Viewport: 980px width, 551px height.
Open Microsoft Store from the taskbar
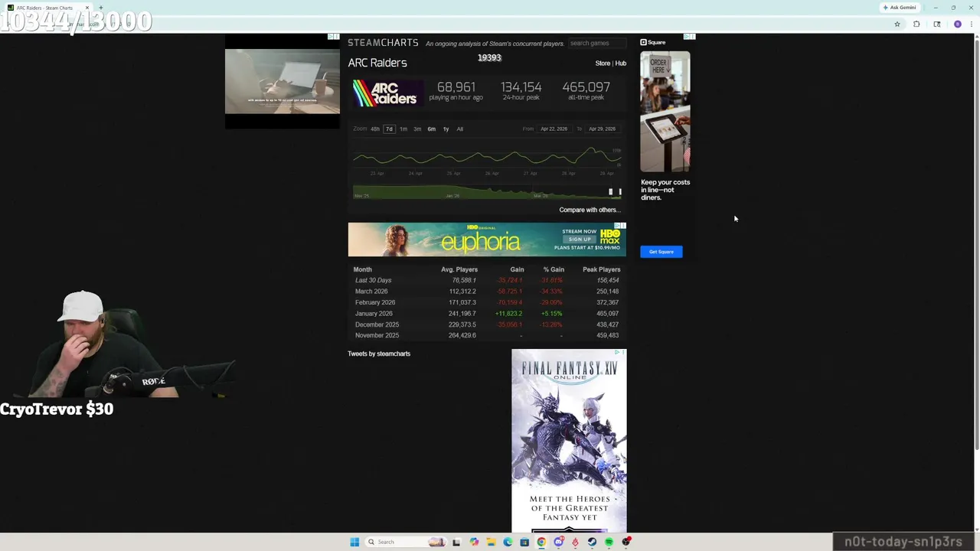click(524, 542)
